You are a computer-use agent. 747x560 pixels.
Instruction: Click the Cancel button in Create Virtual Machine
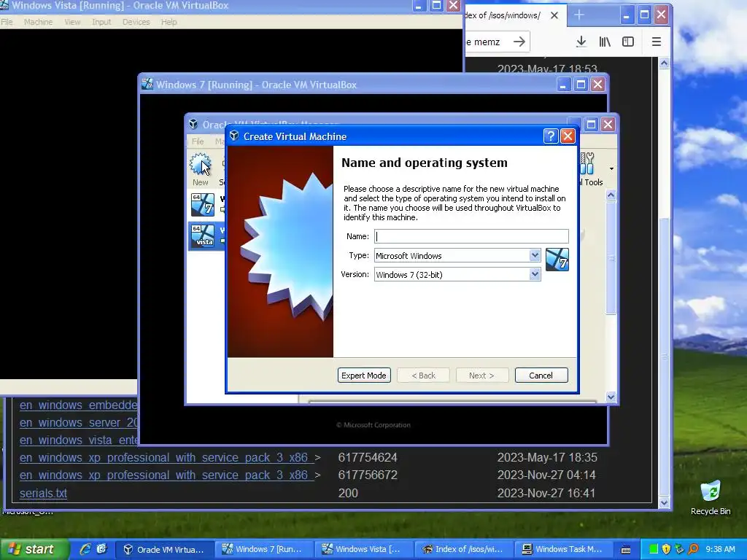click(x=541, y=376)
